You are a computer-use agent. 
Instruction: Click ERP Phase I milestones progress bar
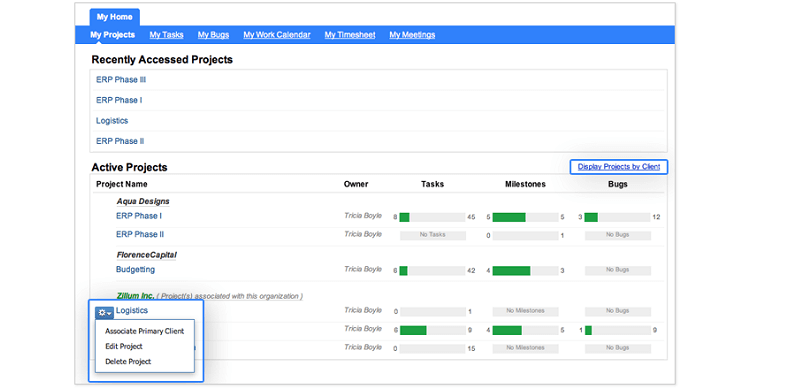click(525, 217)
